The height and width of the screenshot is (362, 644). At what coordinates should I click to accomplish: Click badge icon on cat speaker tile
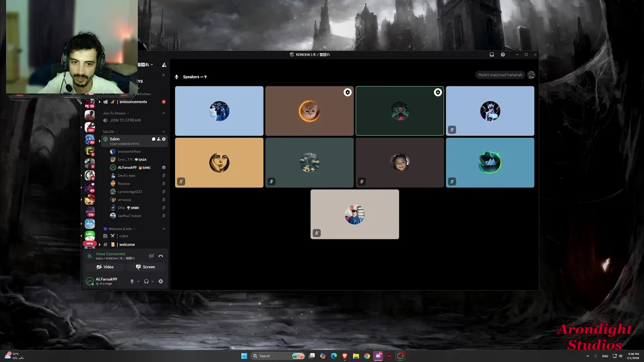tap(347, 93)
